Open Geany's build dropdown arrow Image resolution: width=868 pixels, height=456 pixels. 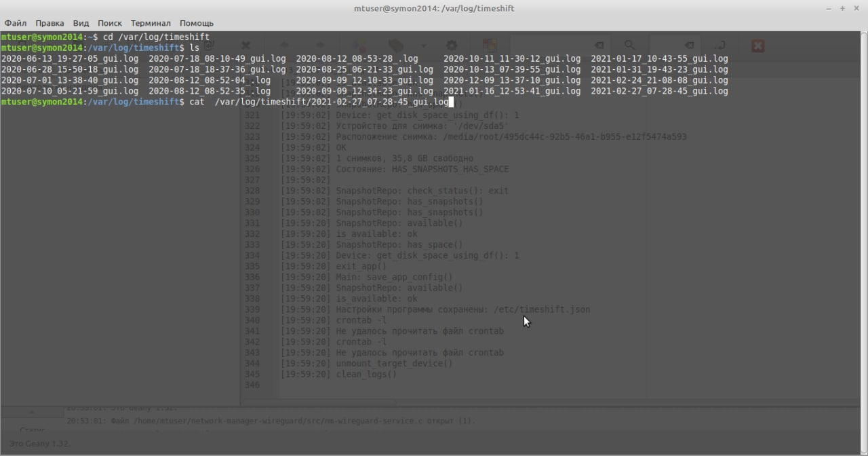[423, 45]
